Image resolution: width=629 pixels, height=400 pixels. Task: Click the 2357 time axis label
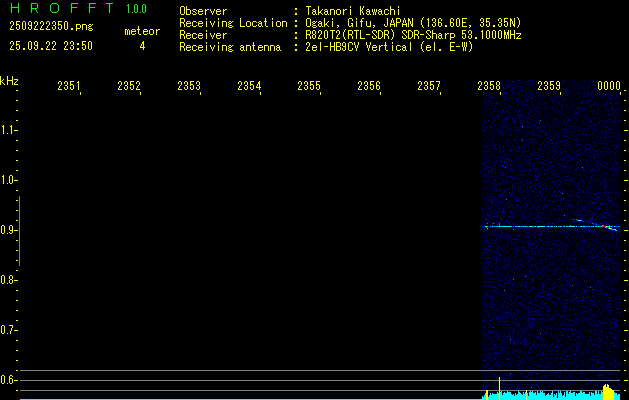click(x=428, y=86)
